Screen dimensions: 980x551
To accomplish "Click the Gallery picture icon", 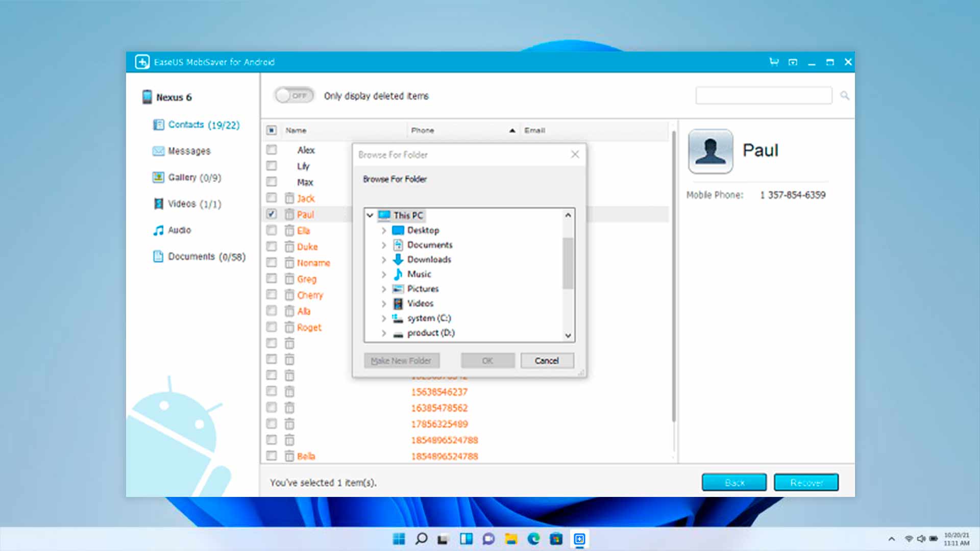I will pos(159,177).
